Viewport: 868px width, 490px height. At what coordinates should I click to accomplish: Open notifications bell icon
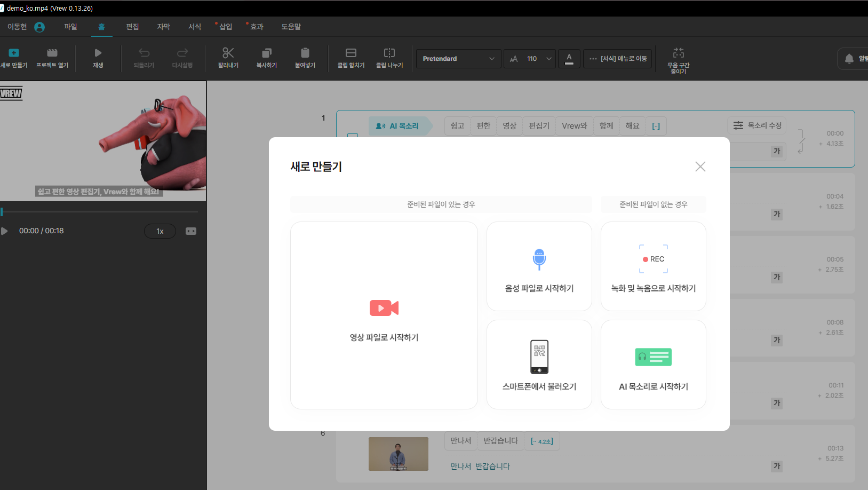coord(849,59)
